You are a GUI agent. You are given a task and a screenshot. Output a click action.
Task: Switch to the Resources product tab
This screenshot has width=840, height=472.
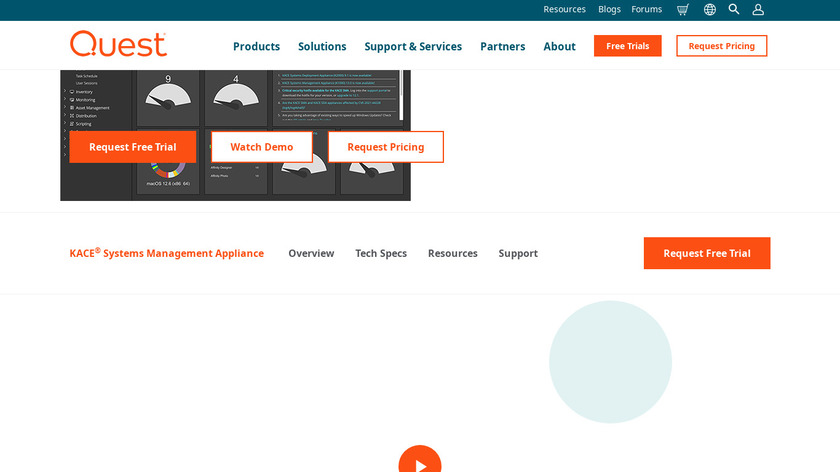pyautogui.click(x=453, y=253)
